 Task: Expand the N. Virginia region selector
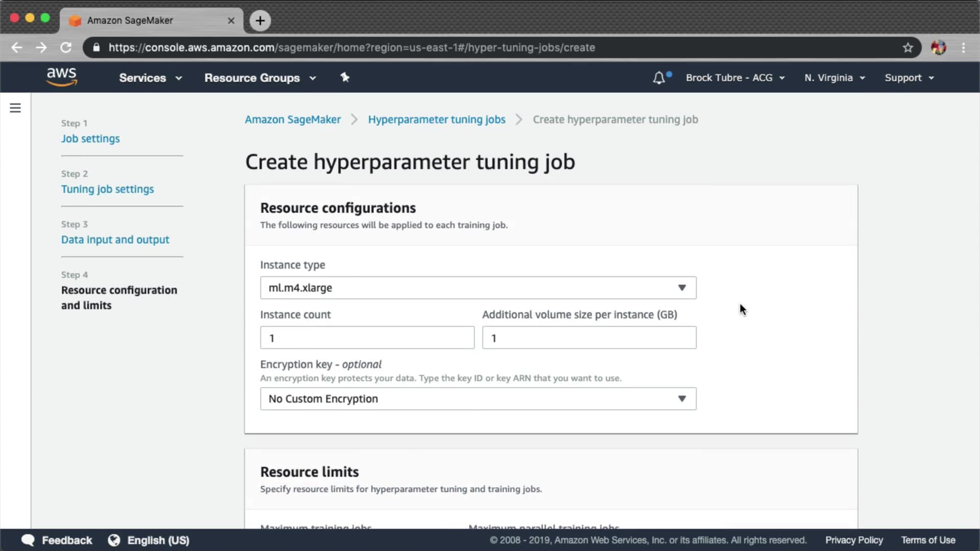[835, 78]
